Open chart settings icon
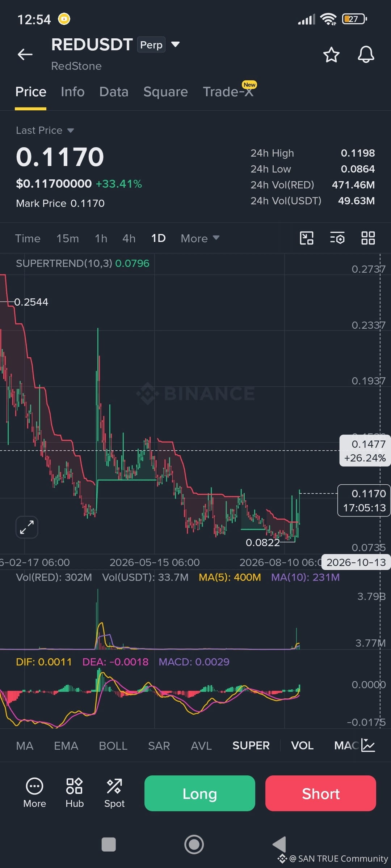This screenshot has width=391, height=868. 337,238
